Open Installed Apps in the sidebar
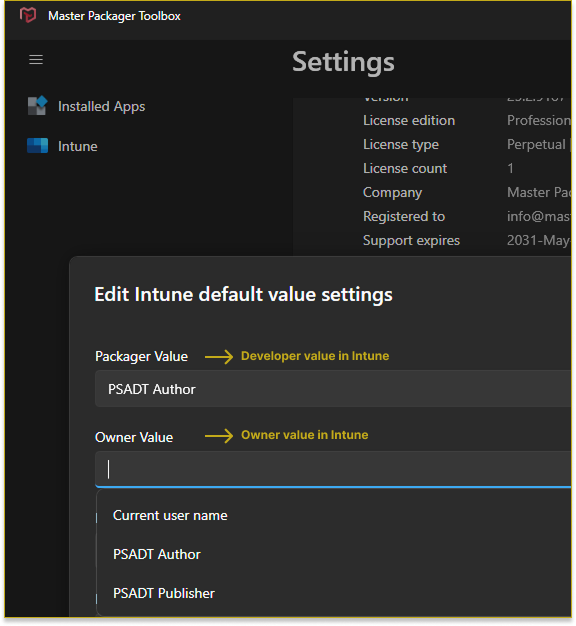Image resolution: width=576 pixels, height=626 pixels. (101, 106)
